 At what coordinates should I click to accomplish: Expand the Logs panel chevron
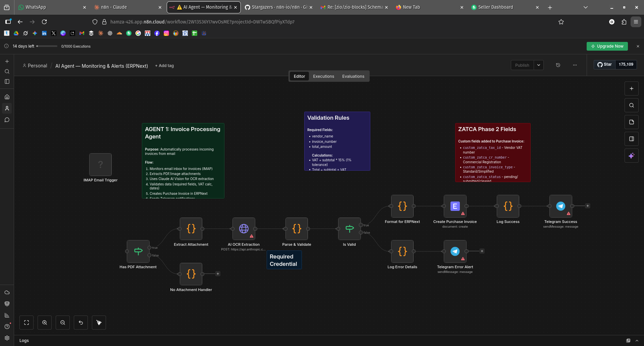637,341
